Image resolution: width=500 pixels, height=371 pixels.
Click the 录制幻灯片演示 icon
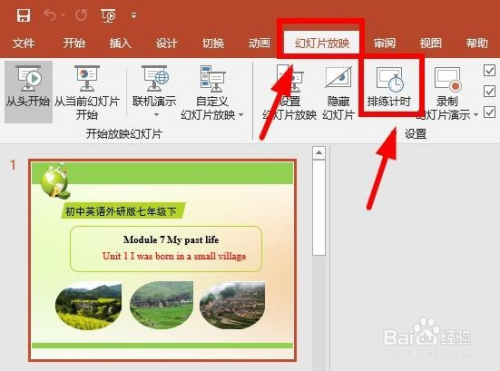pos(448,79)
